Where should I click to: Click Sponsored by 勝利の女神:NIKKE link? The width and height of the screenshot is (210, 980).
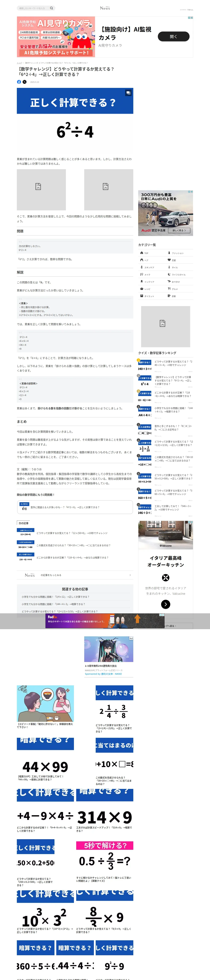103,674
